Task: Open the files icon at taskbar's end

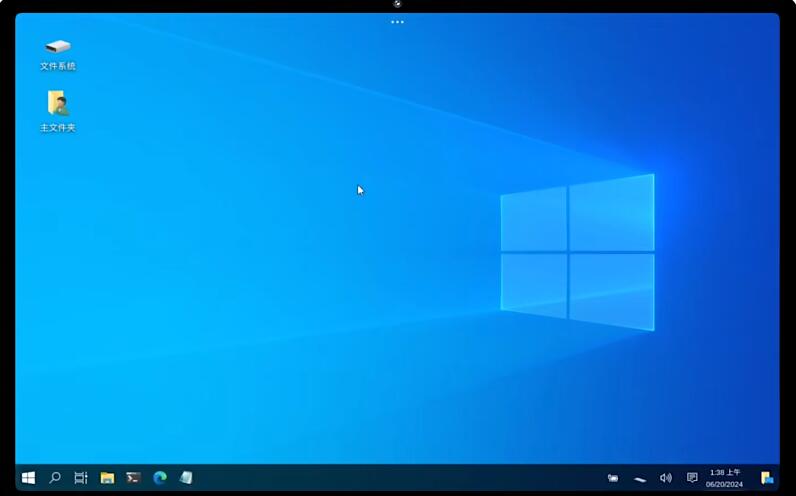Action: [x=767, y=478]
